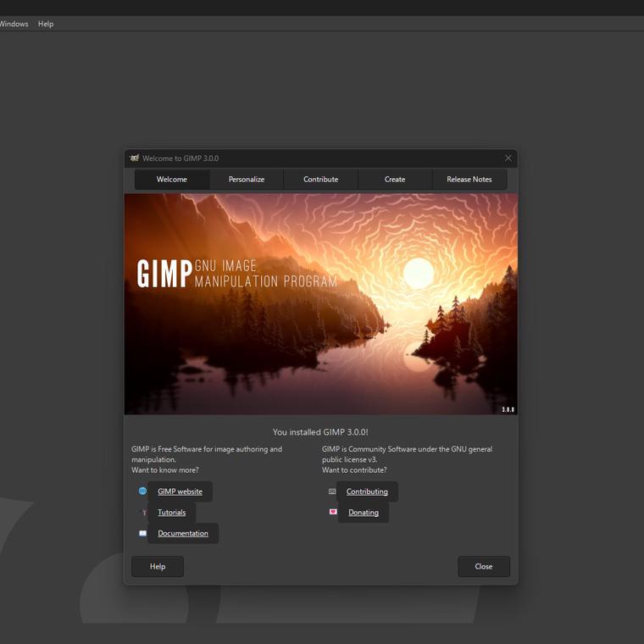Image resolution: width=644 pixels, height=644 pixels.
Task: Select the Welcome tab
Action: coord(172,180)
